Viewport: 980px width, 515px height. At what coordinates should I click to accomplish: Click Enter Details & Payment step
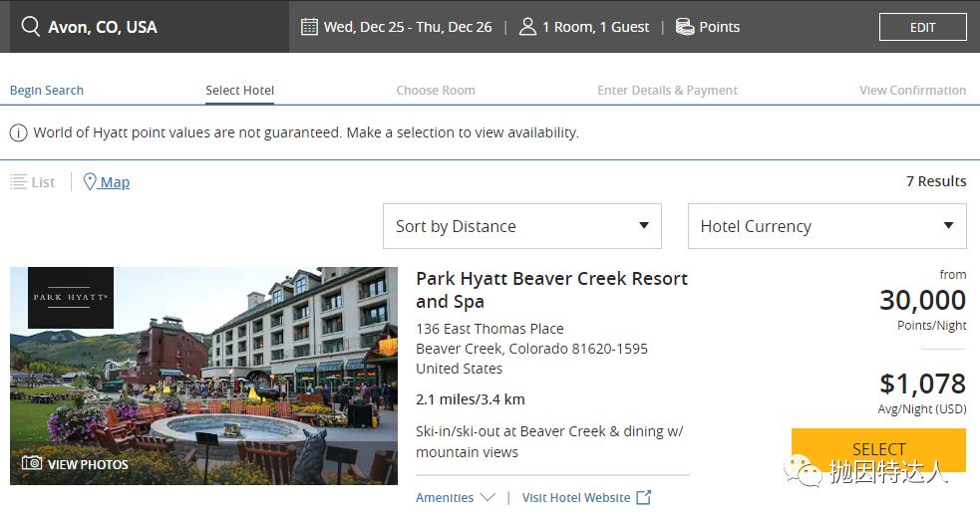668,91
